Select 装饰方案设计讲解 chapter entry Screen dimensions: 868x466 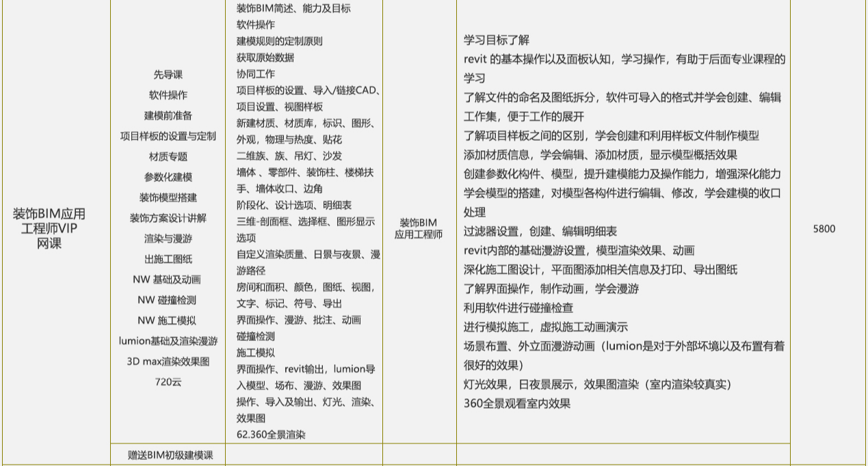click(x=168, y=218)
